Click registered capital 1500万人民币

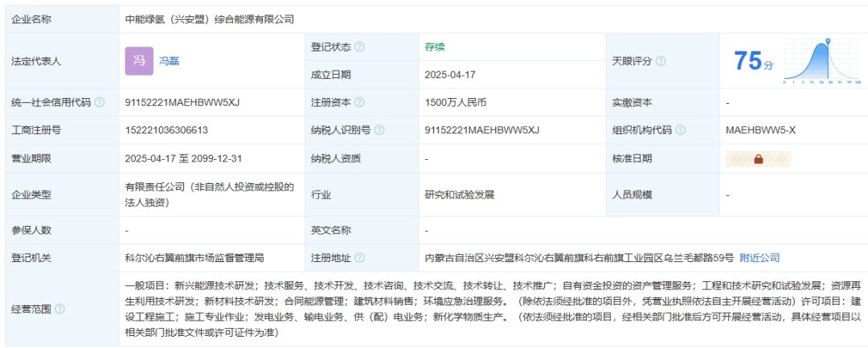click(x=456, y=102)
